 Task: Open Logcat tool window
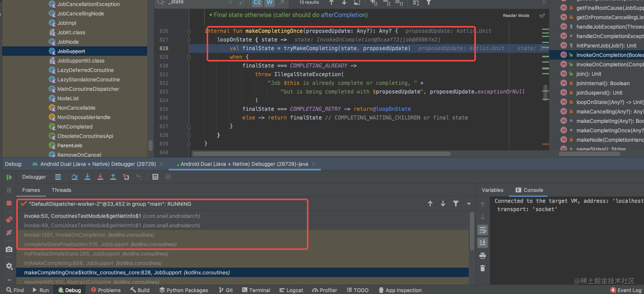pos(291,290)
